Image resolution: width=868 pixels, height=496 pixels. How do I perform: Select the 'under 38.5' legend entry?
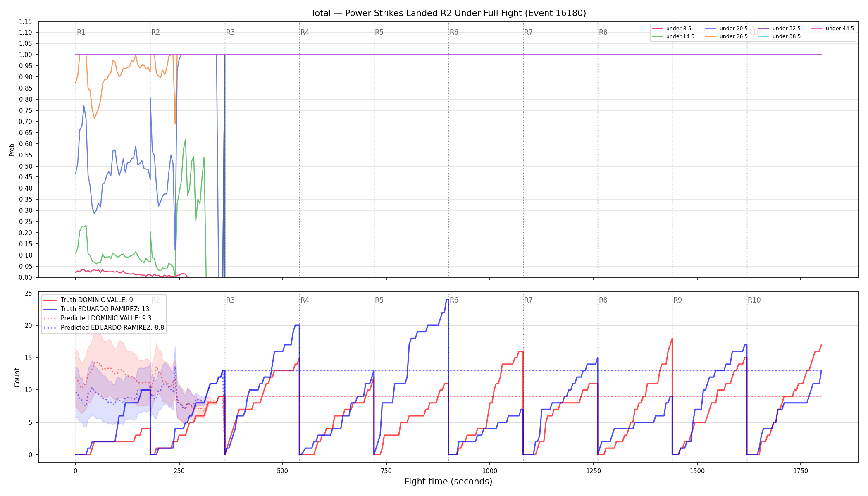tap(779, 36)
